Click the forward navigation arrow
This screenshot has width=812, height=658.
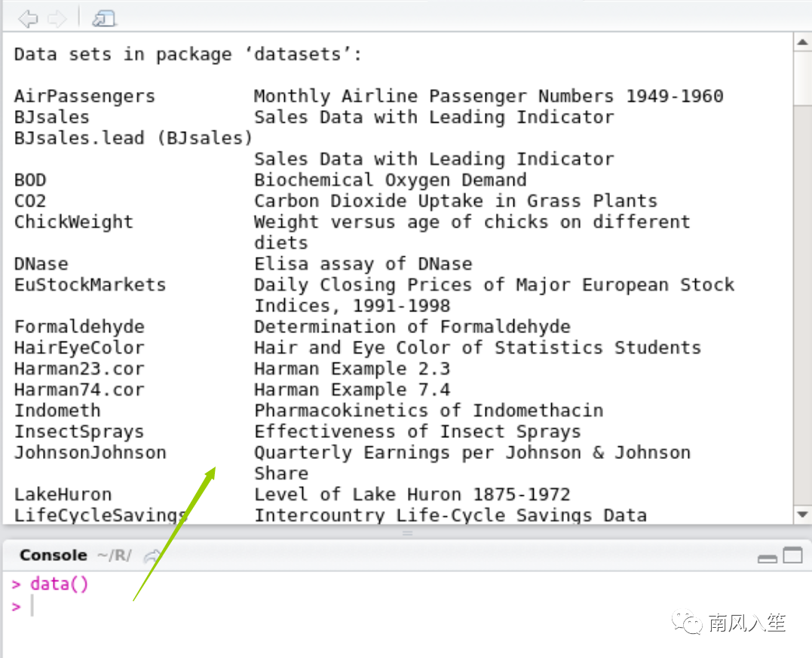point(57,19)
